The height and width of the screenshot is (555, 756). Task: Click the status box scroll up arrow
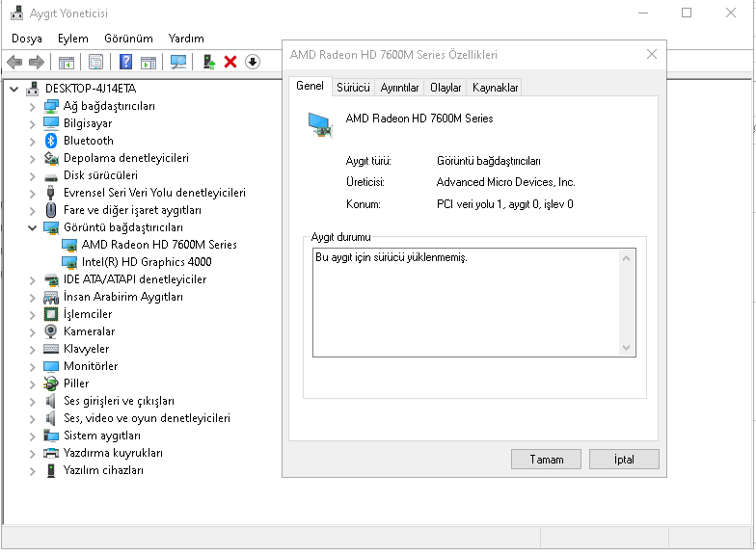tap(626, 258)
